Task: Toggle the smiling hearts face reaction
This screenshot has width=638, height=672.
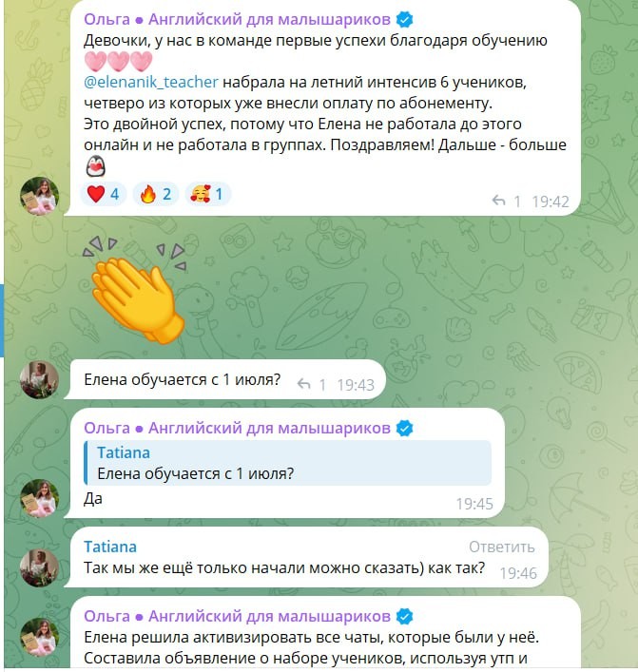Action: click(x=208, y=194)
